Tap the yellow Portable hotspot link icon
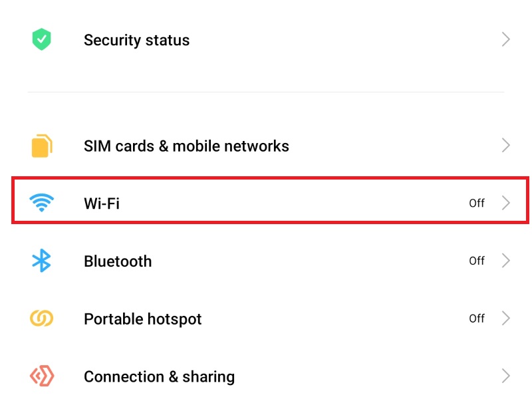Screen dimensions: 532x399 point(42,319)
